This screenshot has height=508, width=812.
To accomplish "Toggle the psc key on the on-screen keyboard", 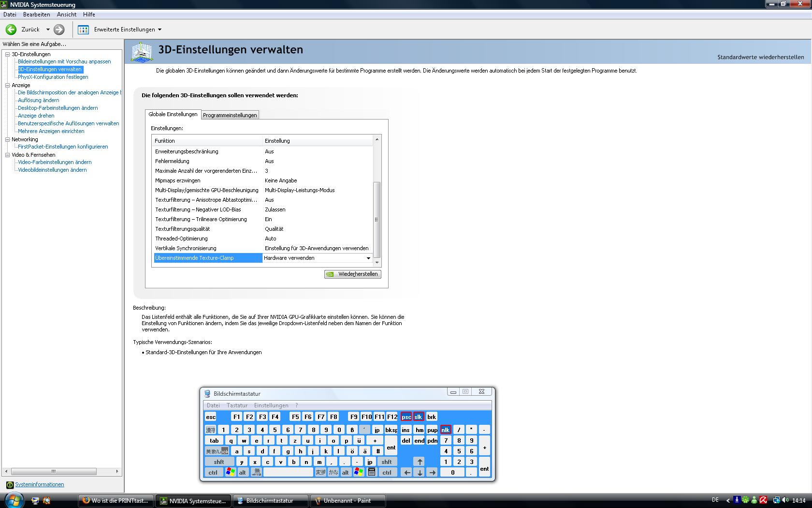I will click(406, 417).
